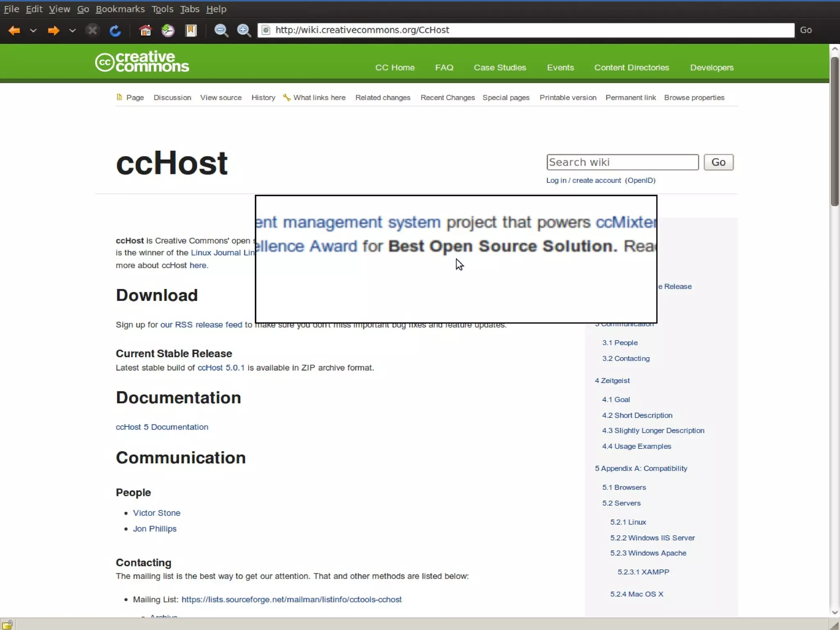Image resolution: width=840 pixels, height=630 pixels.
Task: Click the stop loading X icon
Action: click(93, 30)
